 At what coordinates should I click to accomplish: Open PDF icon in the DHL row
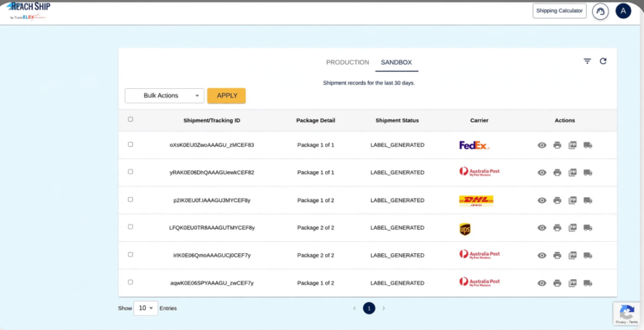coord(572,200)
